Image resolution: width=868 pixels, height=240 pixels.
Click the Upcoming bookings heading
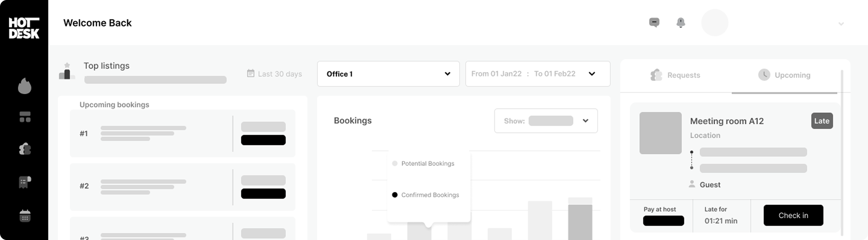pos(114,105)
